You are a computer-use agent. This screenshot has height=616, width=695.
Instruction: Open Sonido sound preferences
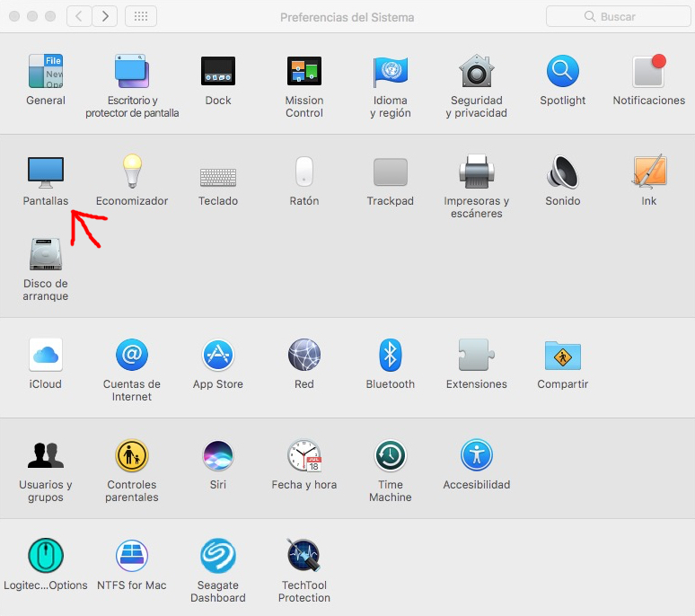(562, 172)
